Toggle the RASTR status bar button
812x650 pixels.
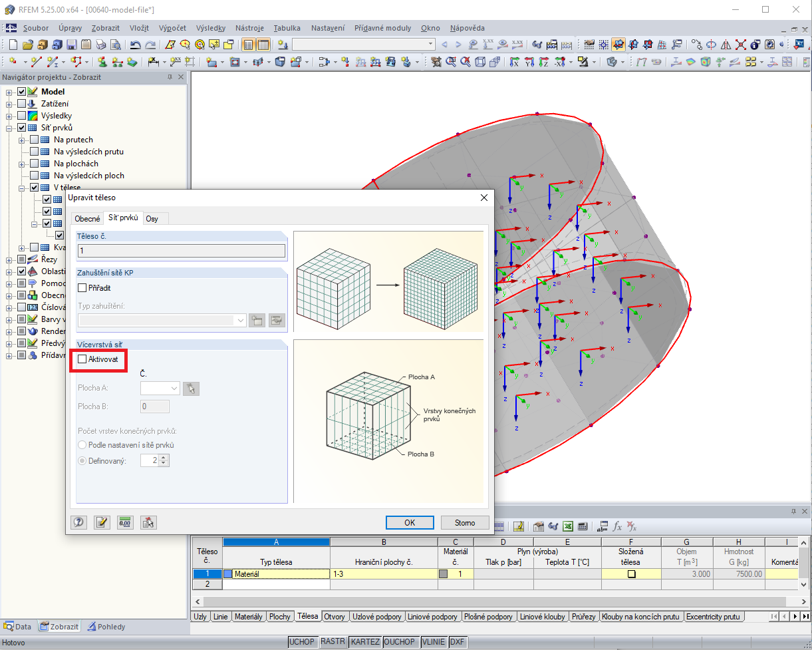(x=333, y=642)
